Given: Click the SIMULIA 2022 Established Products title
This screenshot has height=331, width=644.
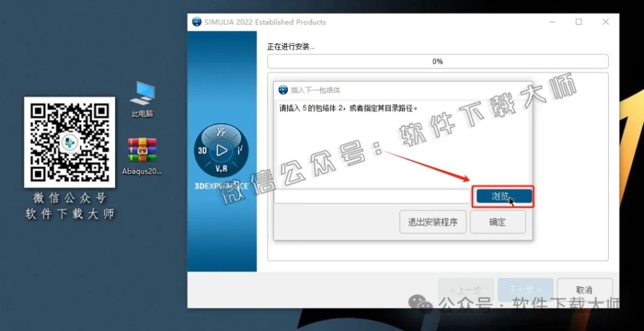Looking at the screenshot, I should [x=265, y=22].
